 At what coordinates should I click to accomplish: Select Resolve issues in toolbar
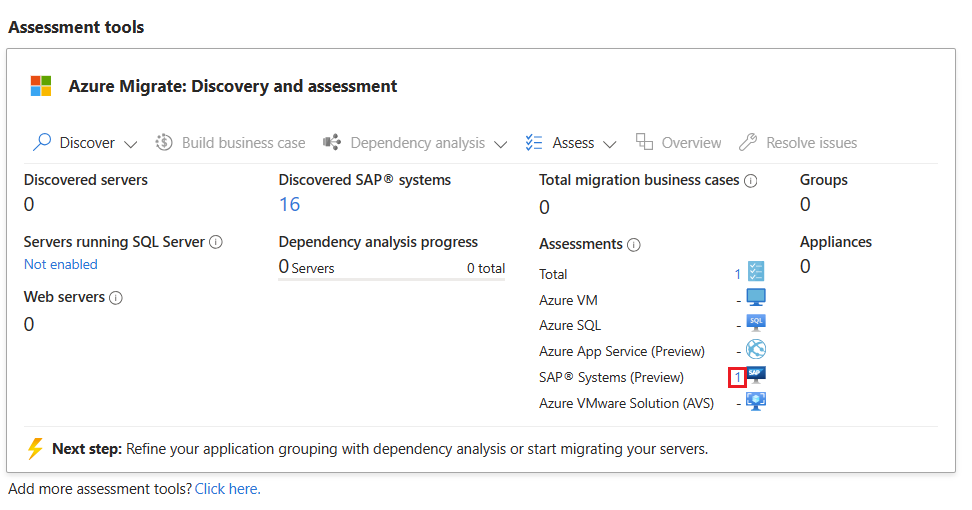tap(798, 143)
